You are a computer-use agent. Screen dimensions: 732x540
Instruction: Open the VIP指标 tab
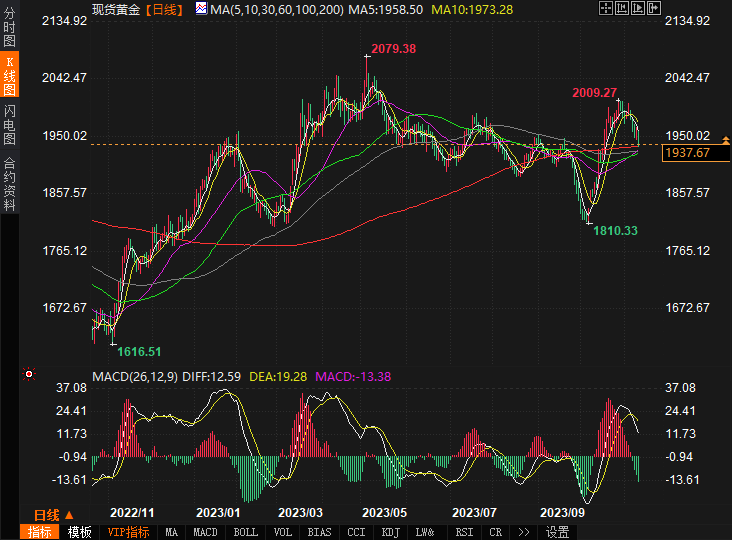point(128,532)
